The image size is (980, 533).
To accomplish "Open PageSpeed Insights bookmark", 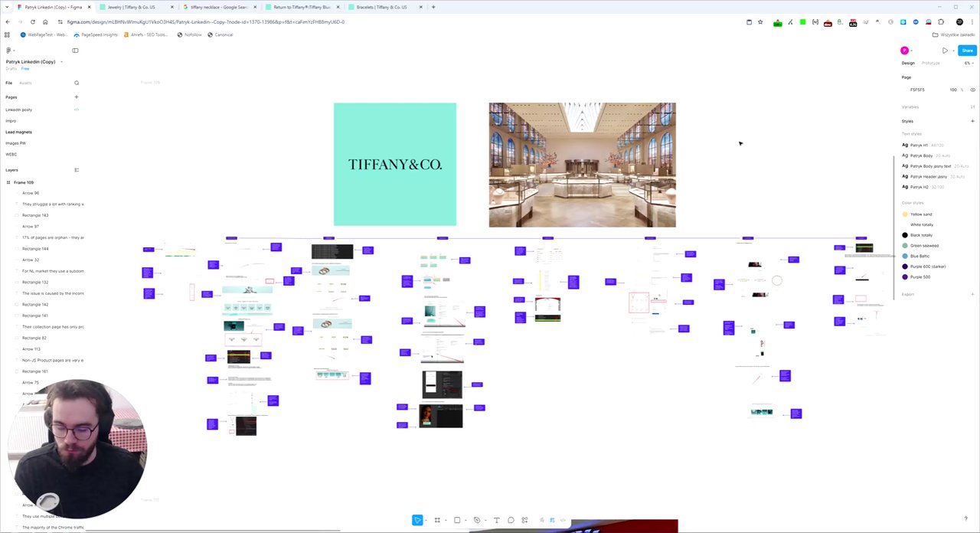I will (96, 34).
